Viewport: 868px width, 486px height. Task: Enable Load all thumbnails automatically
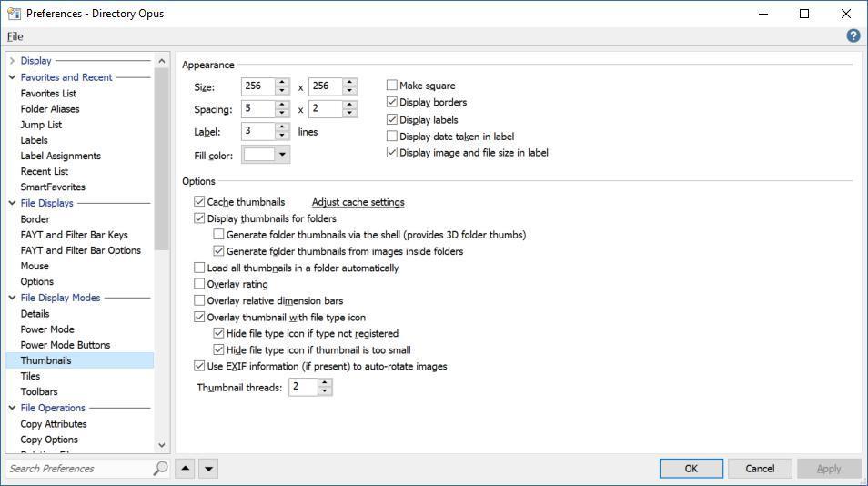pyautogui.click(x=199, y=268)
